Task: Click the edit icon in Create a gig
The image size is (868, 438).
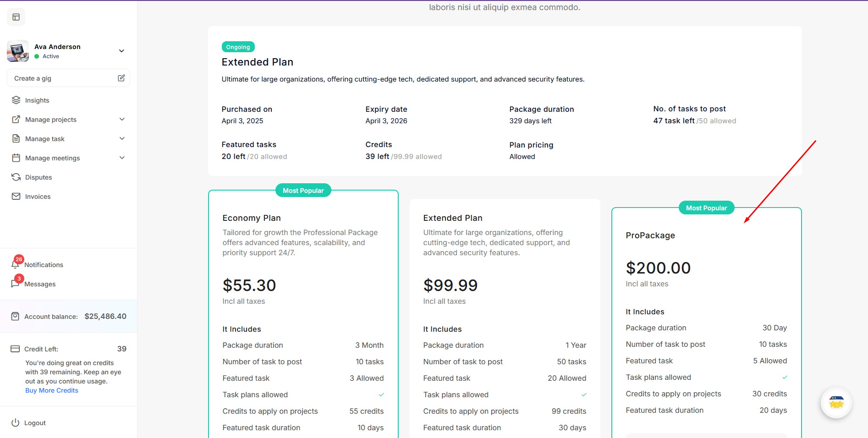Action: 121,78
